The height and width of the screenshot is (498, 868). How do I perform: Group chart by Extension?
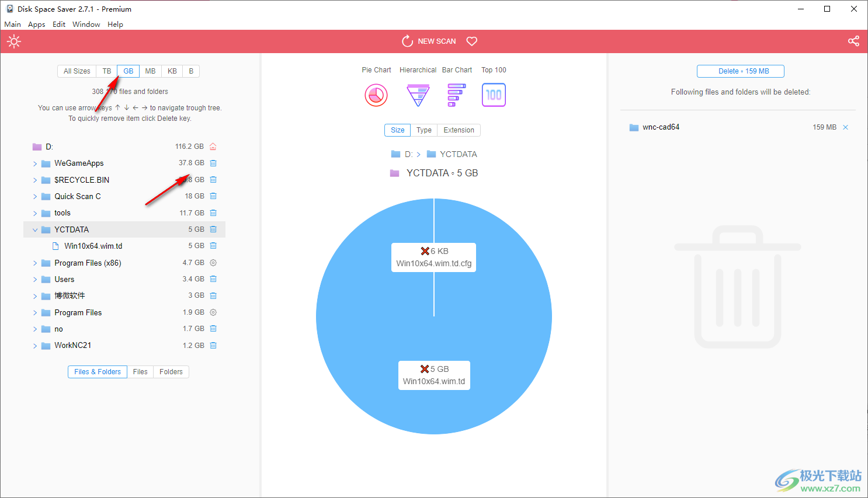tap(459, 130)
